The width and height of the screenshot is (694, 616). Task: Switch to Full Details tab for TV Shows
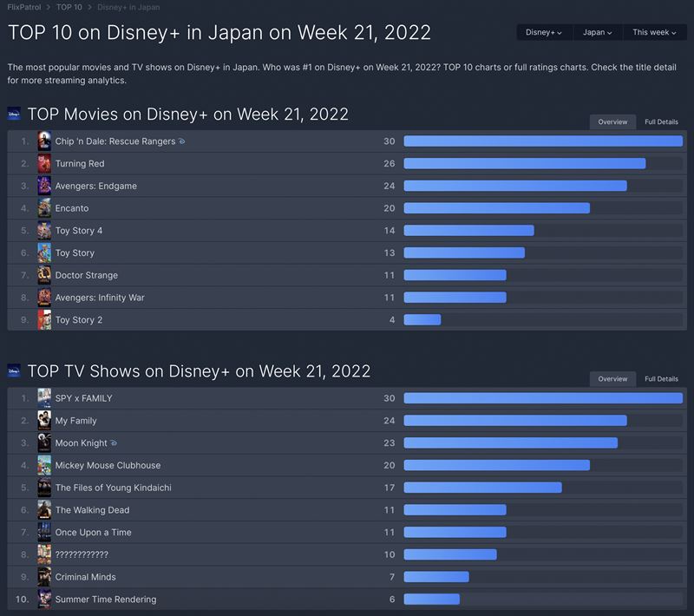(x=661, y=379)
